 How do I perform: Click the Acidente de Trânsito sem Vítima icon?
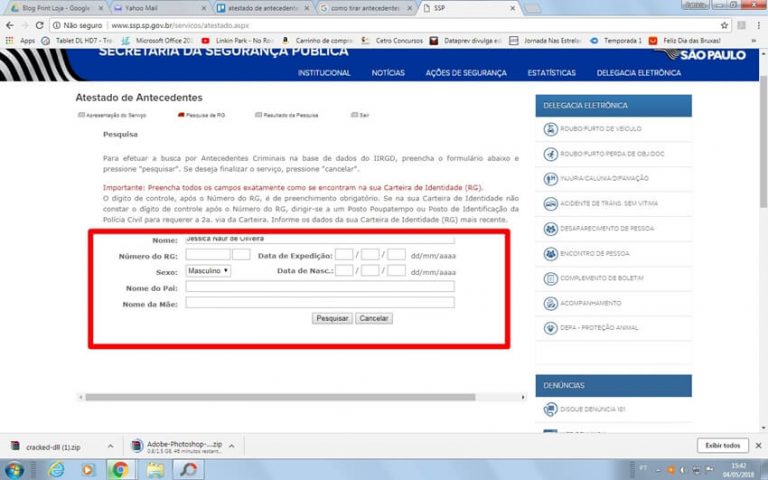pos(551,203)
